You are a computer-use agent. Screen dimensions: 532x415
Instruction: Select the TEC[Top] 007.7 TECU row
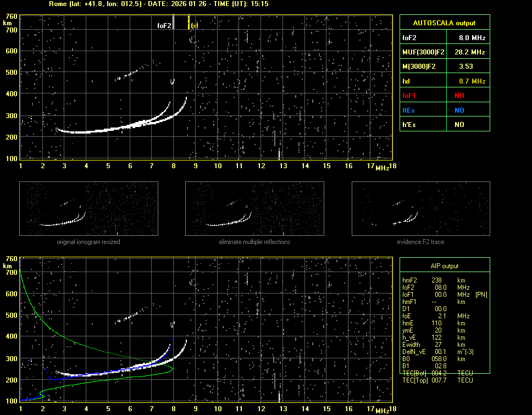(437, 380)
